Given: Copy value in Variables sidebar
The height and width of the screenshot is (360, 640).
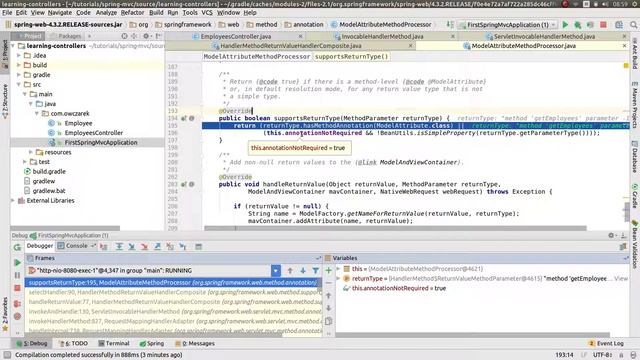Looking at the screenshot, I should click(x=329, y=321).
